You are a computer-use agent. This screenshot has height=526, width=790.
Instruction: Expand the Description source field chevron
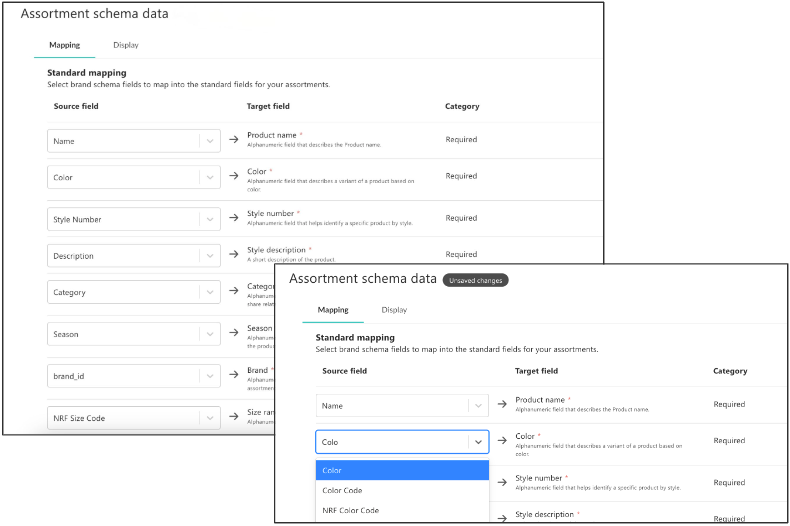pyautogui.click(x=210, y=256)
